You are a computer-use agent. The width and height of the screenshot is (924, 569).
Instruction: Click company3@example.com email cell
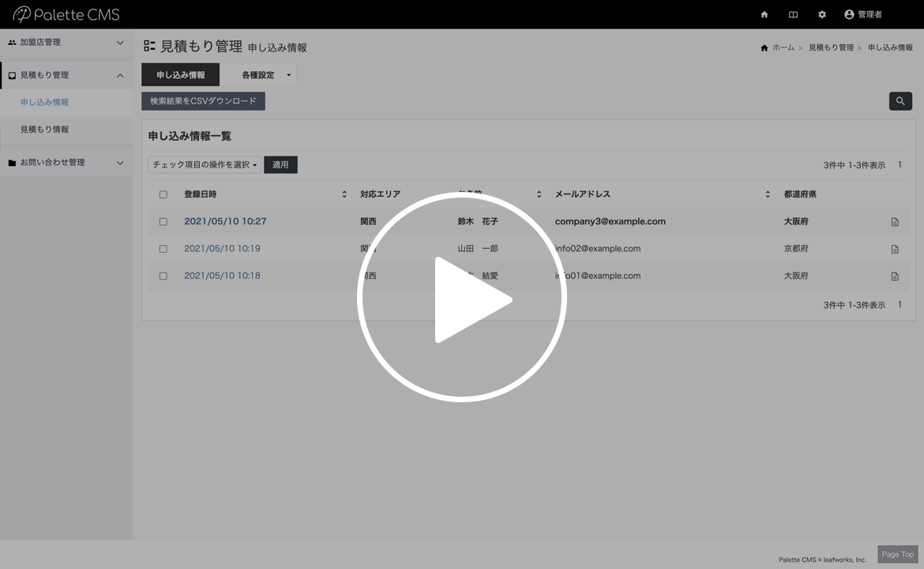click(610, 221)
